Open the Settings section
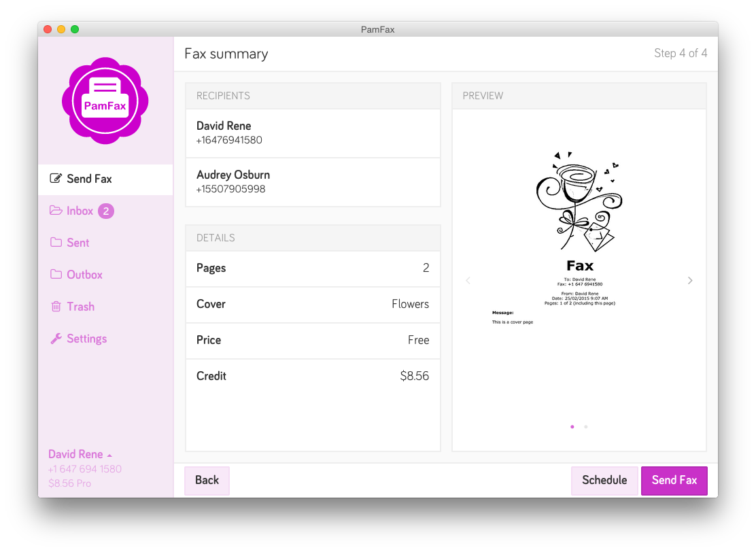This screenshot has width=756, height=552. point(105,339)
